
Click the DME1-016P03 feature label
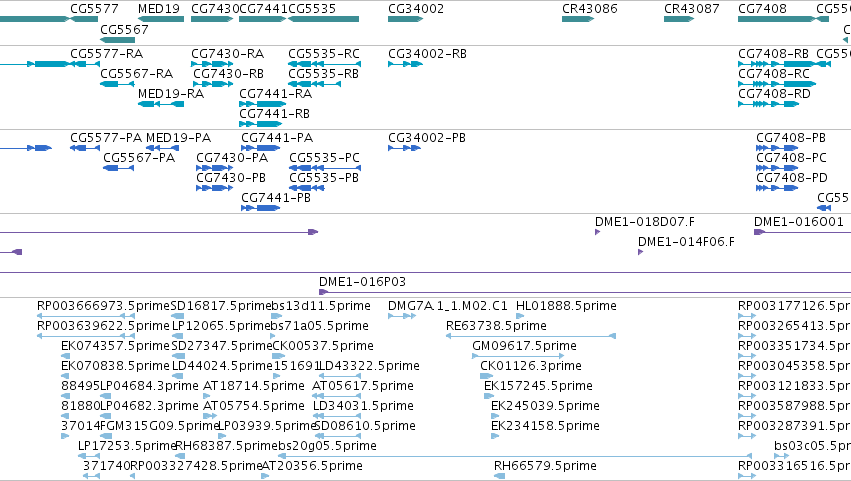[x=363, y=282]
